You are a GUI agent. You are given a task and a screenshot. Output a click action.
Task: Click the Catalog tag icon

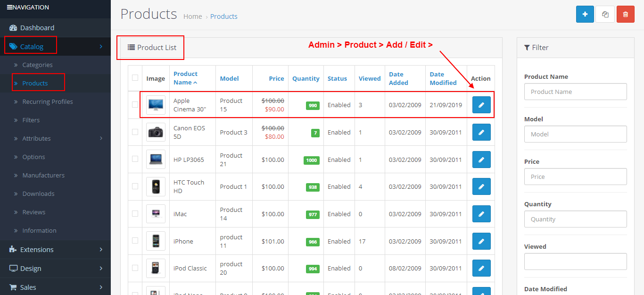(13, 46)
